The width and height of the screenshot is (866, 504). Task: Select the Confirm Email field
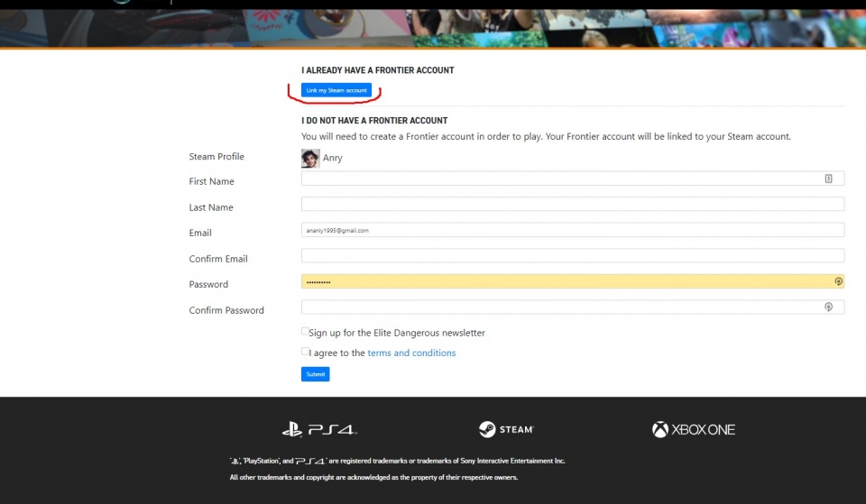[573, 255]
